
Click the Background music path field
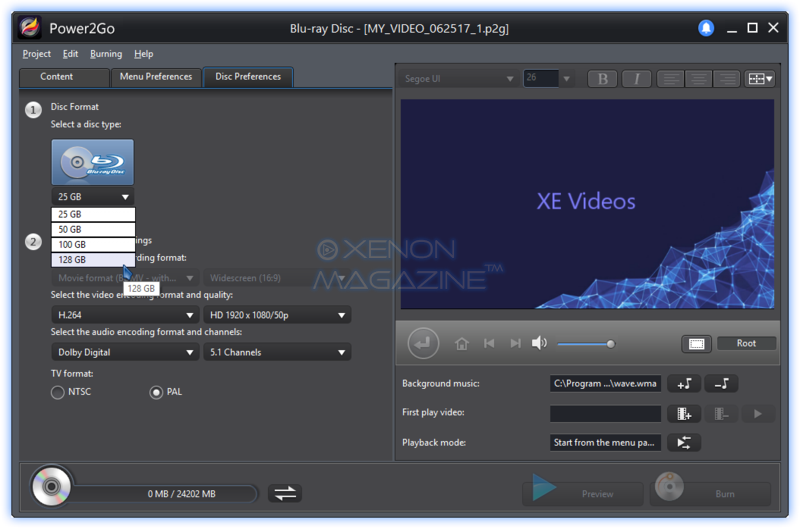[605, 384]
